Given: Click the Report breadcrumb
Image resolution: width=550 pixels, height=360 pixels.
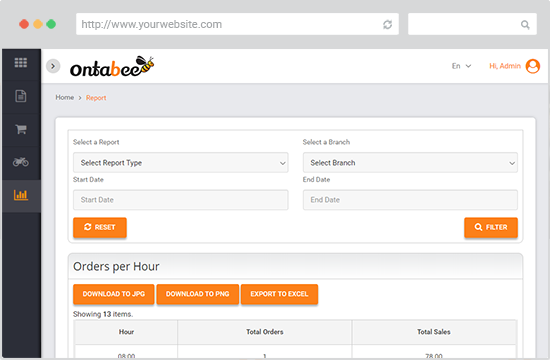Looking at the screenshot, I should point(96,98).
